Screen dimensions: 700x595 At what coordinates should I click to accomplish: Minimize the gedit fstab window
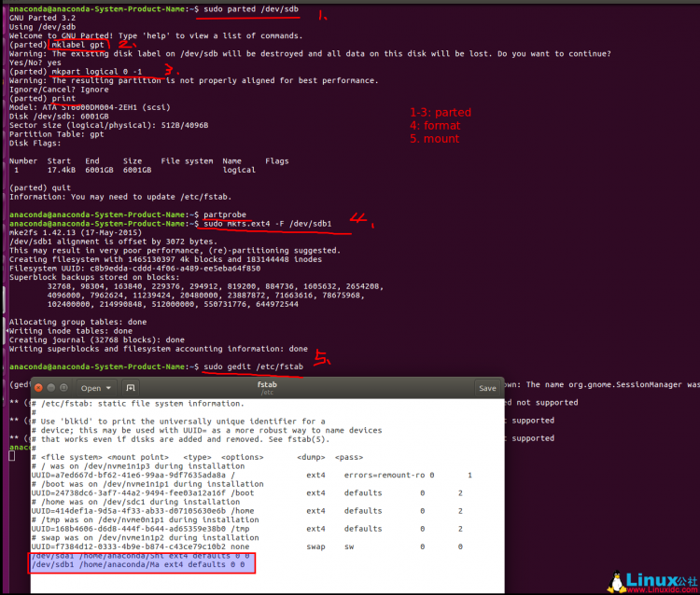51,388
